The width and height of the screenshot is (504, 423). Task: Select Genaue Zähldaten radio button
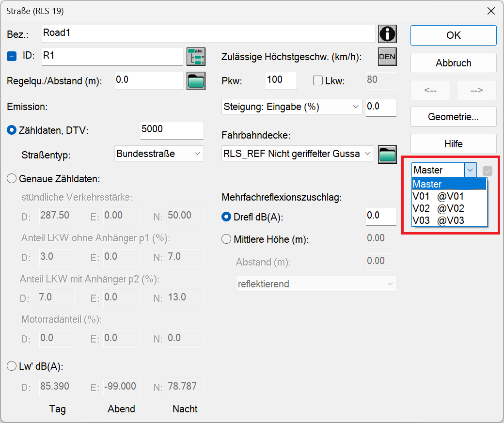click(x=12, y=178)
